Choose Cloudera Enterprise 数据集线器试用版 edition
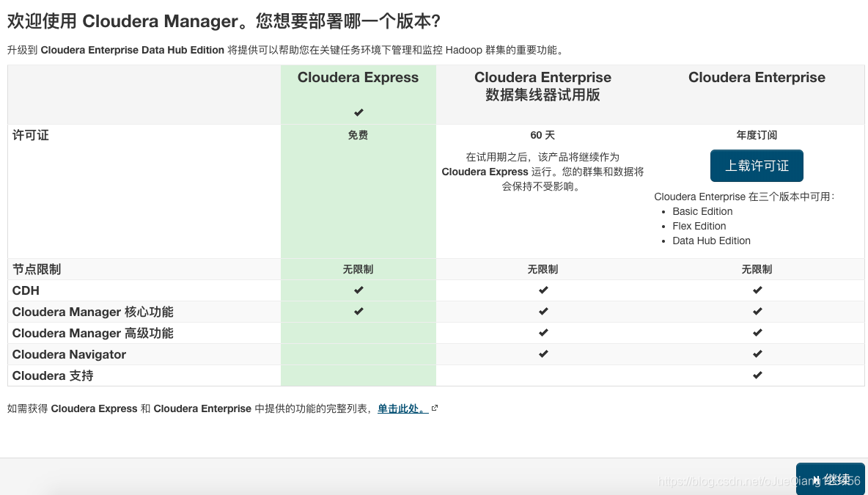The height and width of the screenshot is (495, 868). point(542,86)
